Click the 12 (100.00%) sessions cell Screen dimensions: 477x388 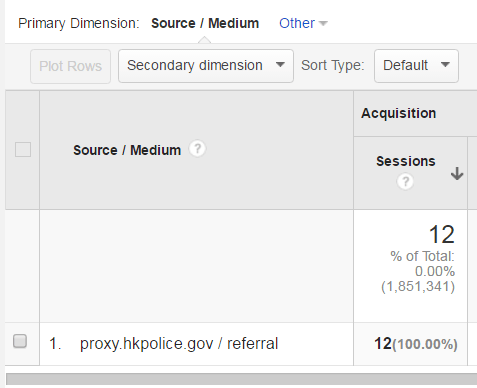416,344
